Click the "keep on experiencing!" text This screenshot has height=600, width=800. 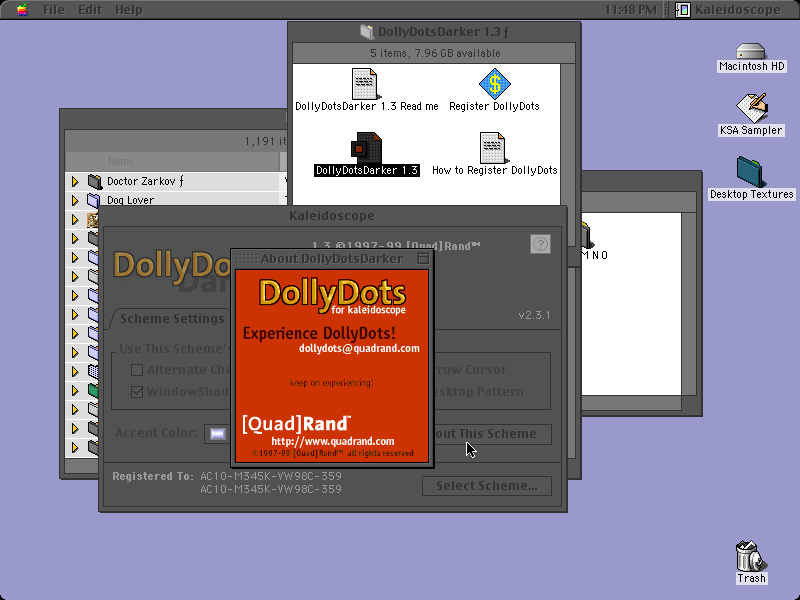[332, 383]
